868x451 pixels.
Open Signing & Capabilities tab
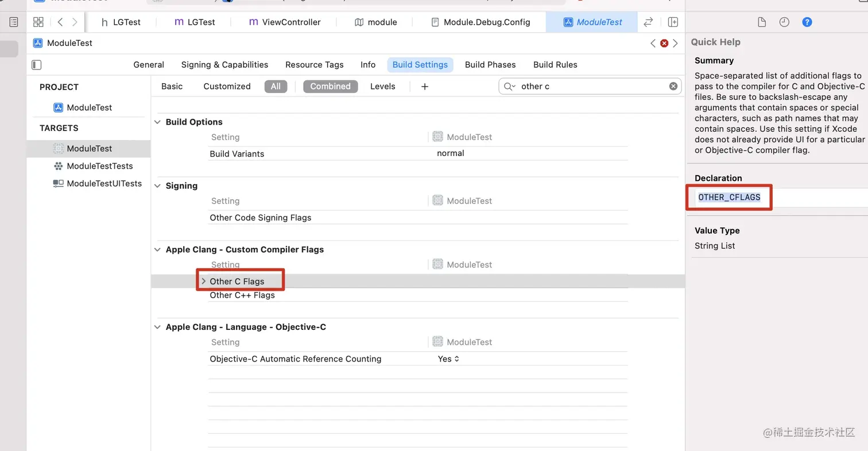(224, 65)
